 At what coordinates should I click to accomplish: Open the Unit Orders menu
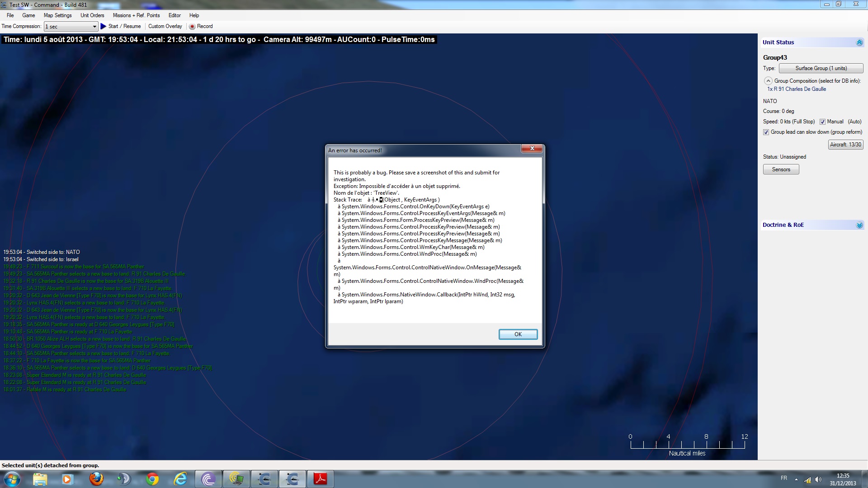(x=92, y=15)
